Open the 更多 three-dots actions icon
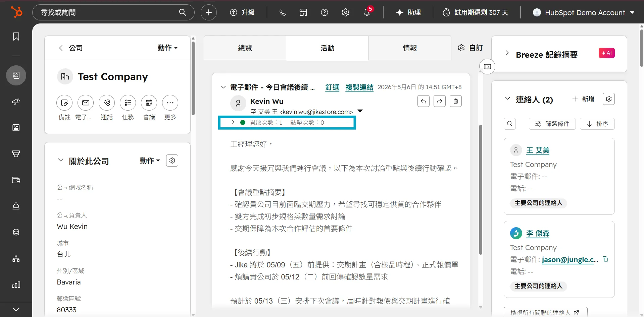This screenshot has width=644, height=317. click(170, 103)
